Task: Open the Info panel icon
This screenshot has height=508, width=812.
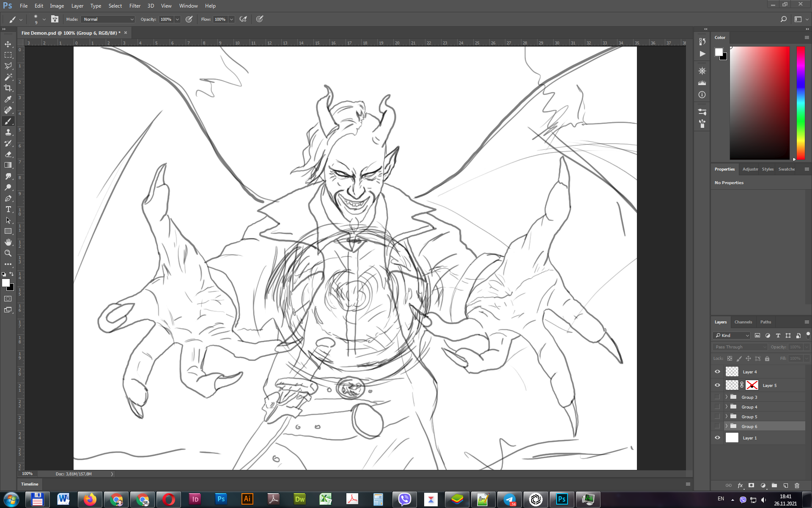Action: (702, 95)
